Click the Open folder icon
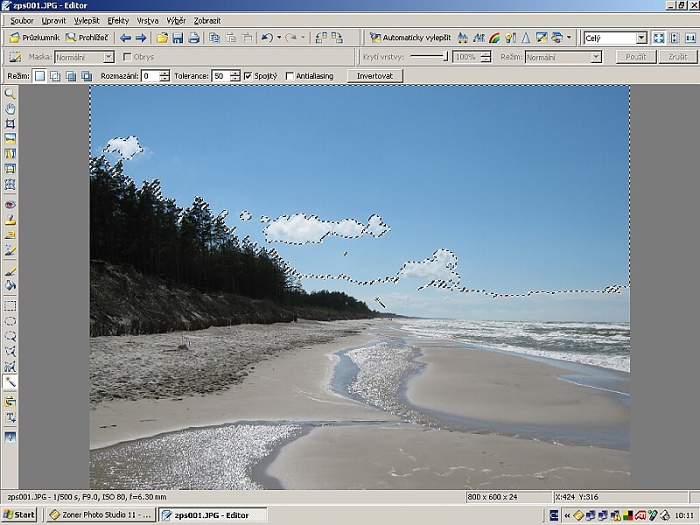This screenshot has height=525, width=700. (x=162, y=38)
